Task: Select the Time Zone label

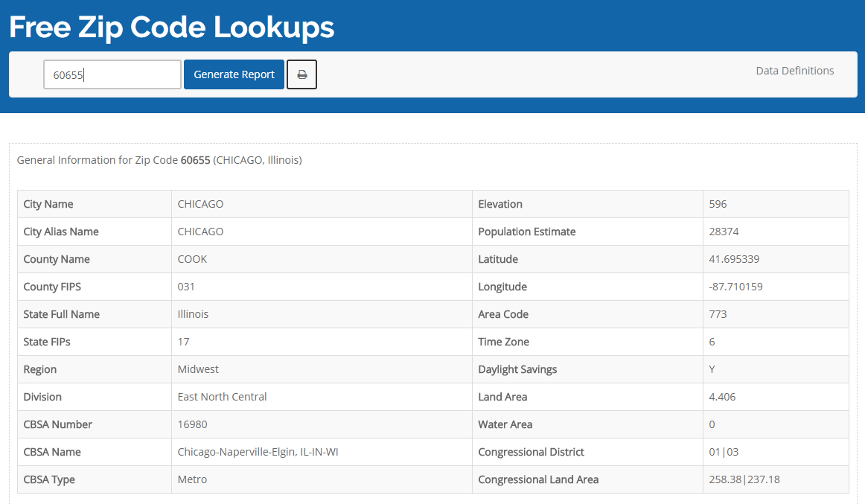Action: point(504,342)
